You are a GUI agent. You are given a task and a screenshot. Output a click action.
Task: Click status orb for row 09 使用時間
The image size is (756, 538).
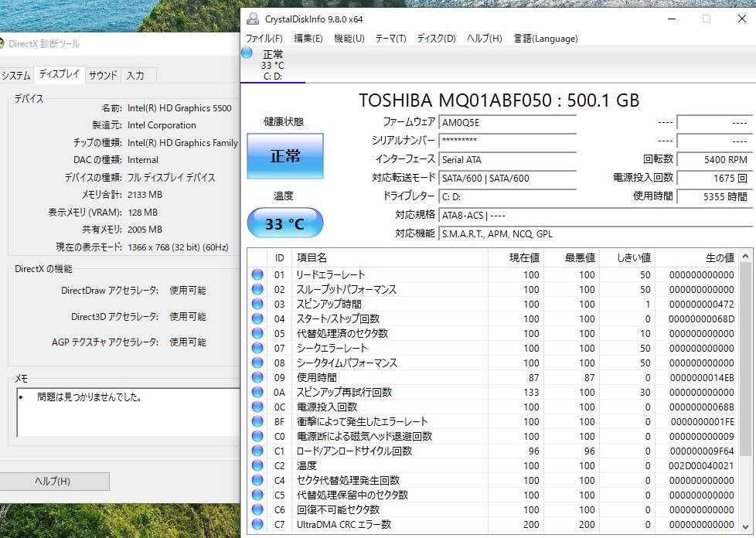[x=257, y=377]
